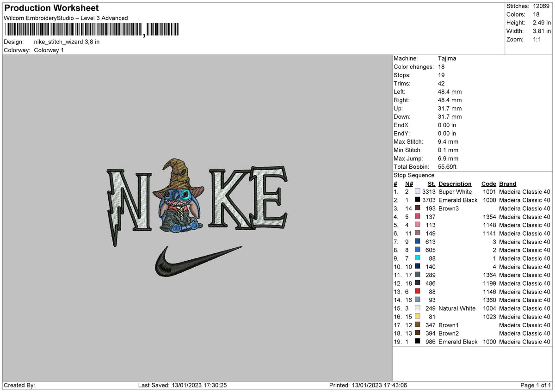Select the stitch count 3313 in row 1

[429, 191]
